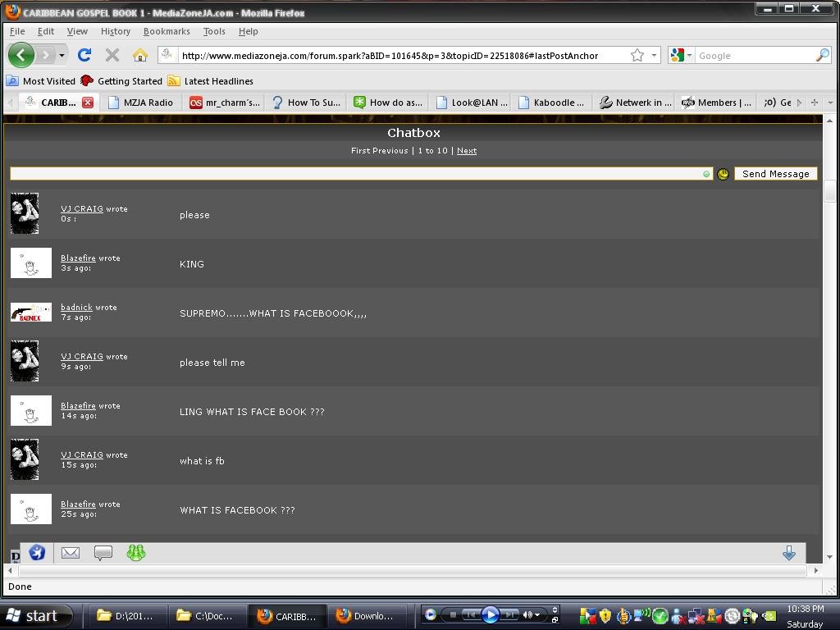Go back with the green Back arrow
The height and width of the screenshot is (630, 840).
click(21, 55)
